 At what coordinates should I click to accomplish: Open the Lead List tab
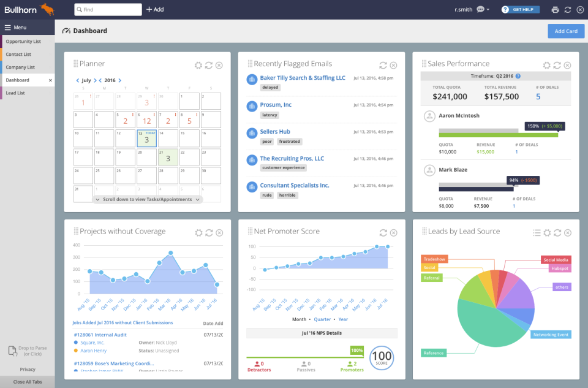coord(28,93)
